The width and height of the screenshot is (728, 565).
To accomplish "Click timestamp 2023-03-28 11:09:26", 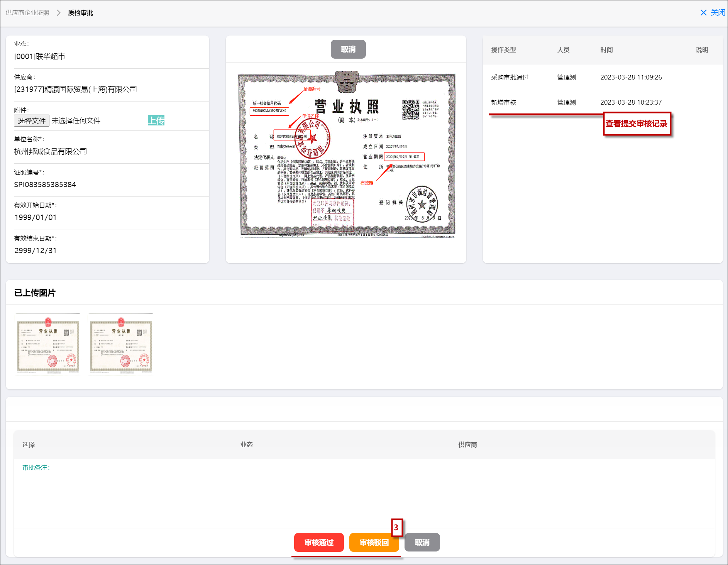I will [631, 77].
